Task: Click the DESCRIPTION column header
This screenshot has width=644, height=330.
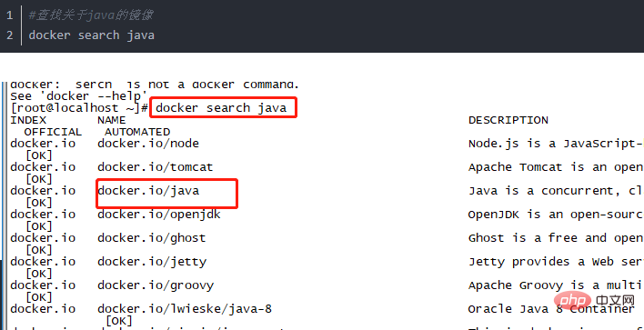Action: pos(508,120)
